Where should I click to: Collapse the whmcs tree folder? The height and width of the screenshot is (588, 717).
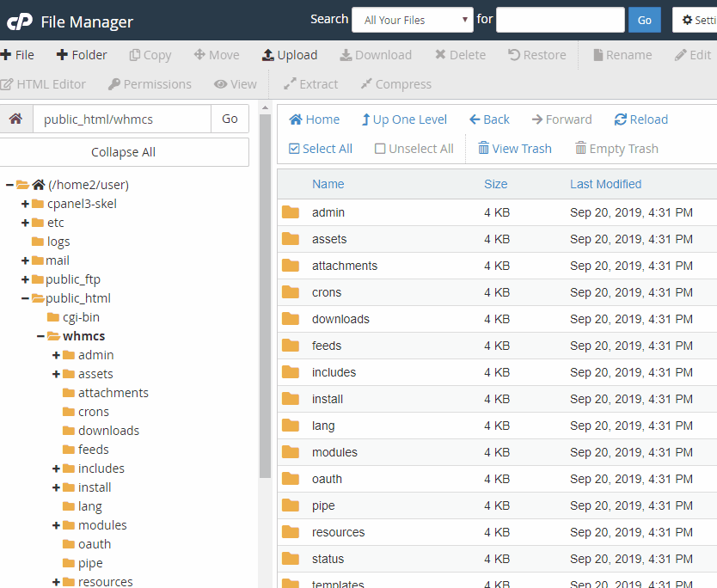click(40, 336)
